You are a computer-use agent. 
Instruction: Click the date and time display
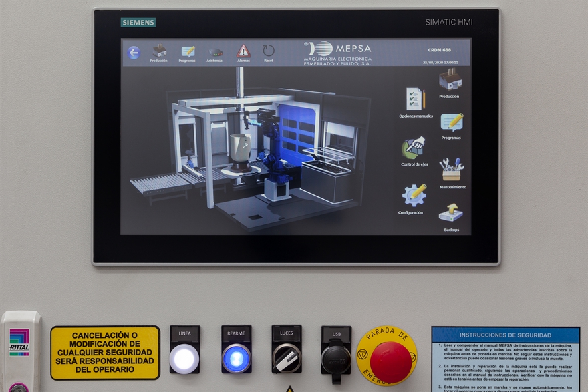click(440, 62)
